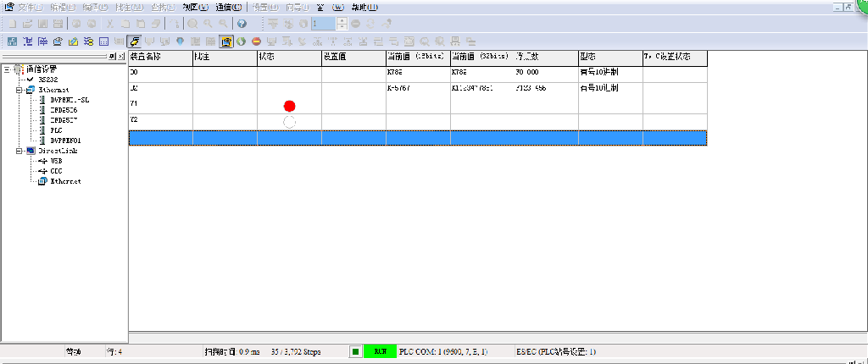Toggle the red Y1 status indicator

(289, 106)
